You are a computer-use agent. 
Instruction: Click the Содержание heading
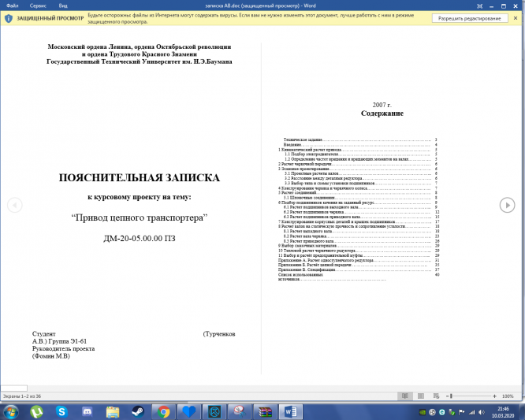[382, 113]
